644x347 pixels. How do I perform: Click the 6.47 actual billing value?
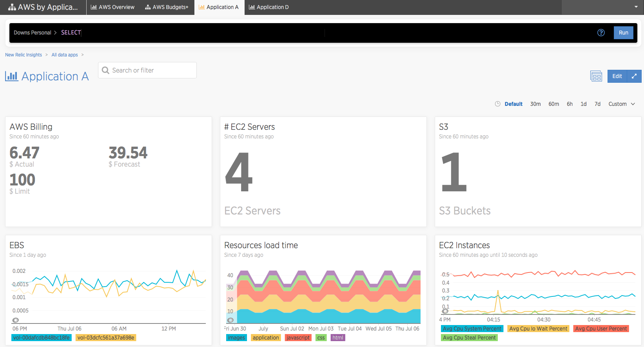click(24, 153)
